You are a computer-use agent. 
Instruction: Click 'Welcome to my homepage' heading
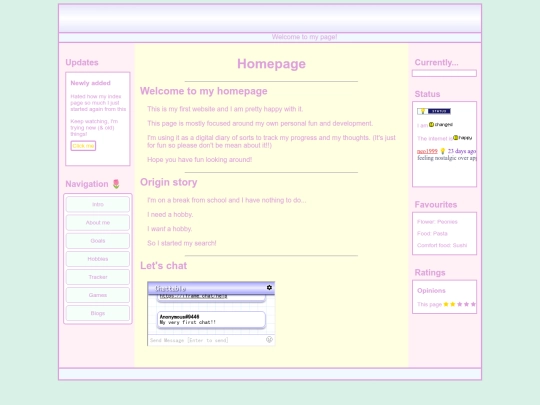(204, 91)
